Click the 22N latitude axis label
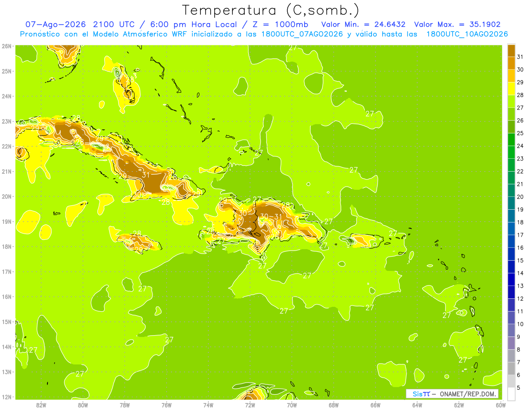 click(6, 146)
